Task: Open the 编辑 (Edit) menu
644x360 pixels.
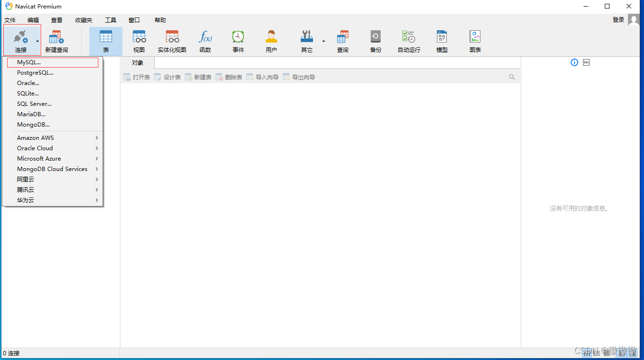Action: coord(33,20)
